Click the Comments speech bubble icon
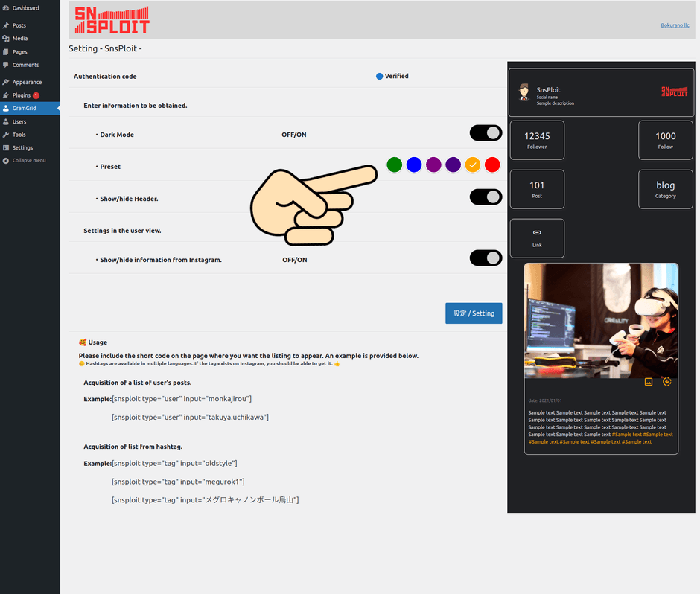700x594 pixels. pyautogui.click(x=6, y=66)
